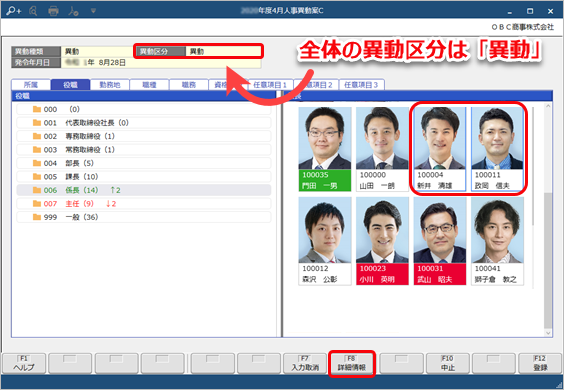Select employee card 100031 武山
This screenshot has width=564, height=390.
[x=440, y=241]
